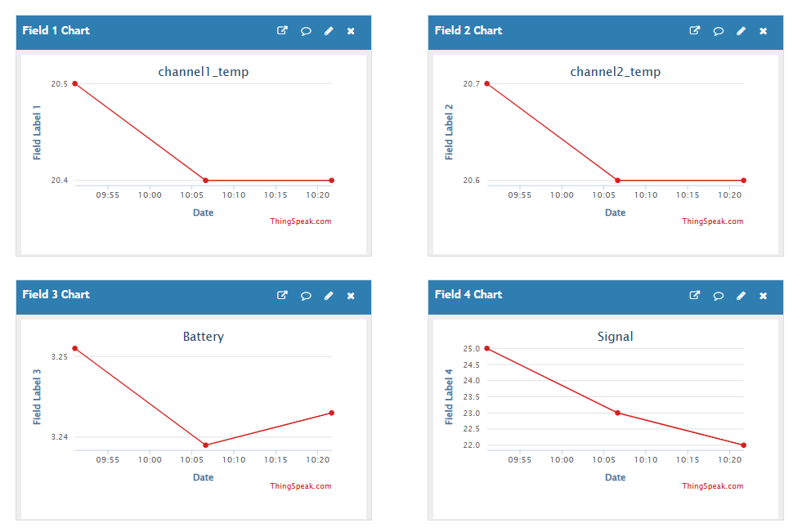Screen dimensions: 802x532
Task: Click the lowest data point in Battery chart
Action: (206, 445)
